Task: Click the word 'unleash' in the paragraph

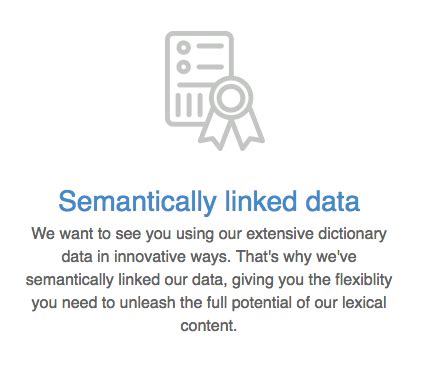Action: tap(147, 303)
